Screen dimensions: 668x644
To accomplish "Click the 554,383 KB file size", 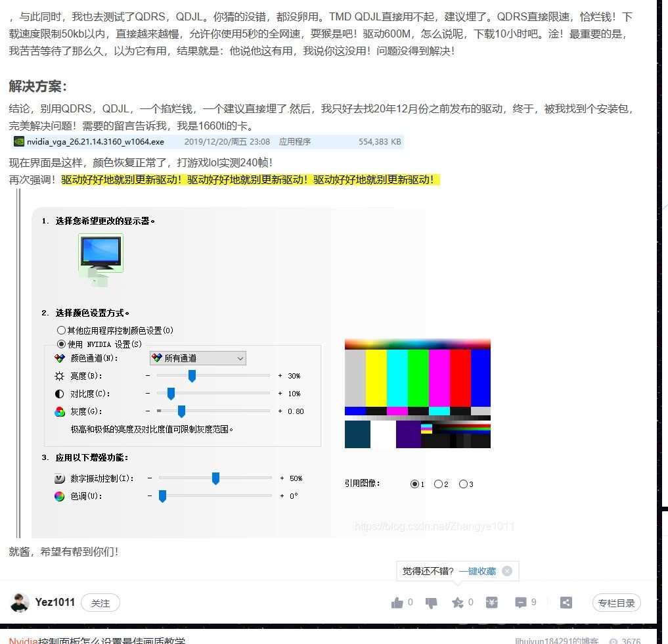I will point(380,141).
